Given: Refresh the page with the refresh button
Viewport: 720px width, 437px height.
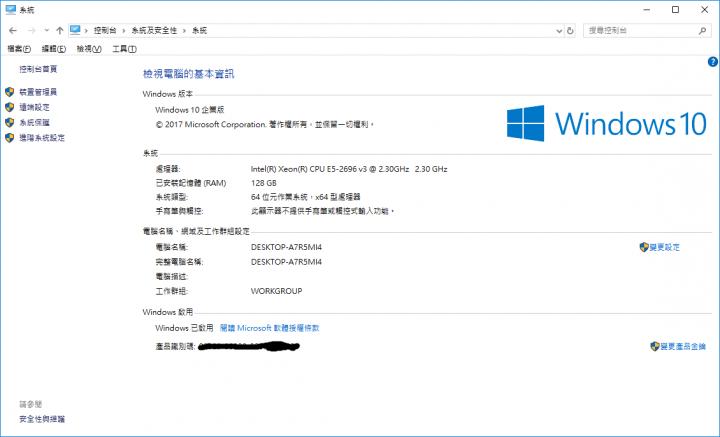Looking at the screenshot, I should click(570, 31).
